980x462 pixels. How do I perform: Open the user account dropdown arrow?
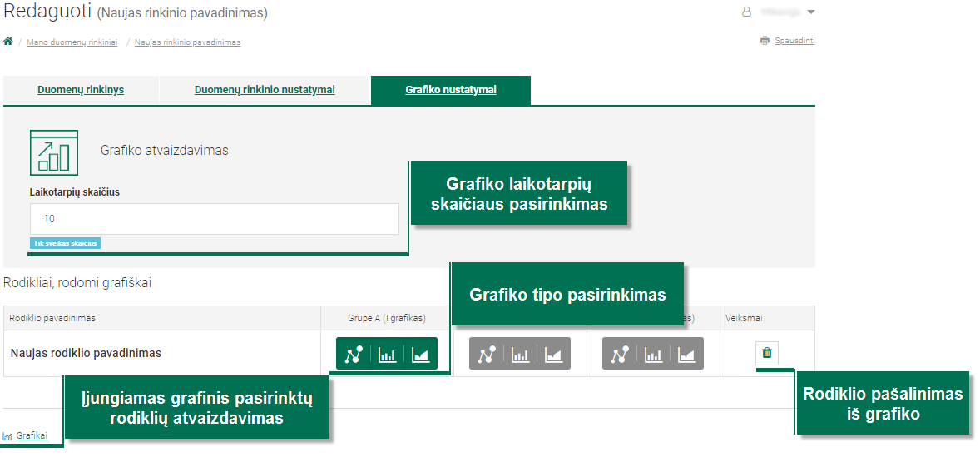click(x=810, y=12)
